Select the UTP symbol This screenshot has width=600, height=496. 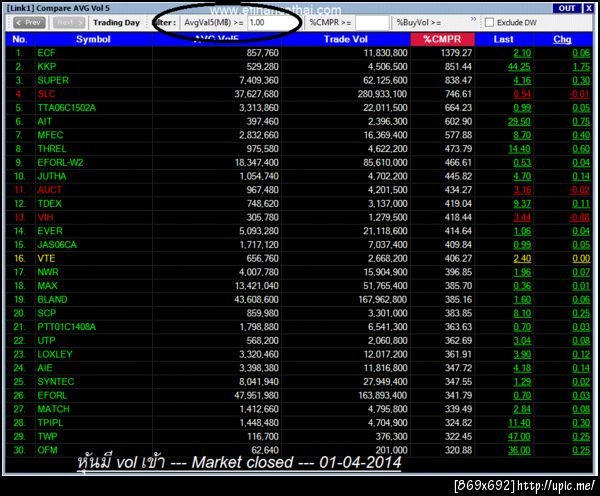[x=46, y=341]
